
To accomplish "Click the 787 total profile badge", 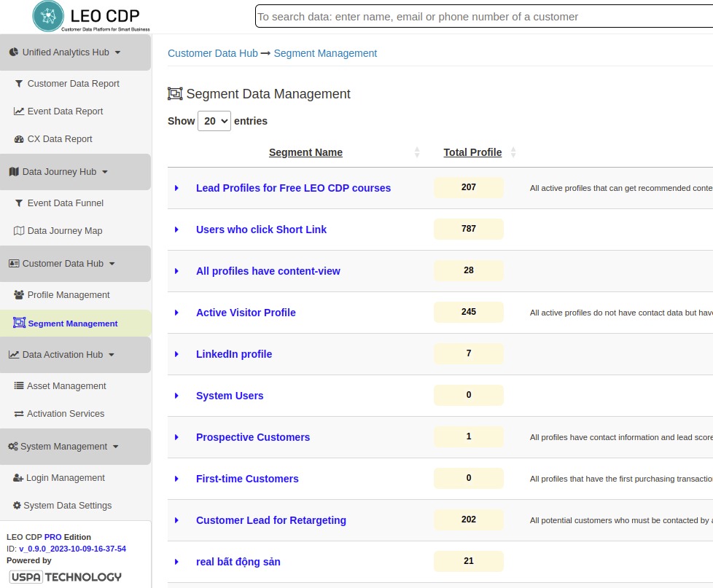I will (x=468, y=229).
